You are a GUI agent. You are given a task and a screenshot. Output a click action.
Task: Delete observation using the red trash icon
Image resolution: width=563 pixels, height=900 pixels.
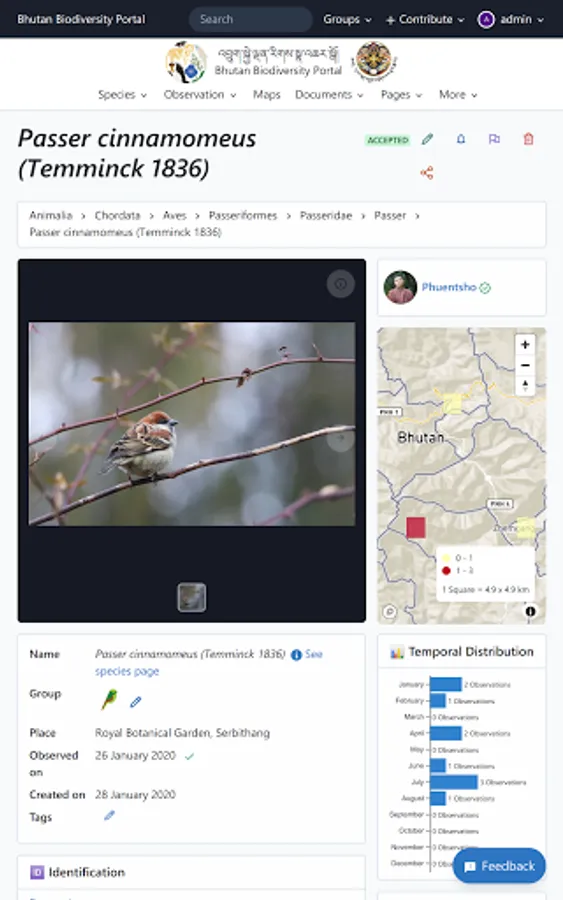click(528, 139)
